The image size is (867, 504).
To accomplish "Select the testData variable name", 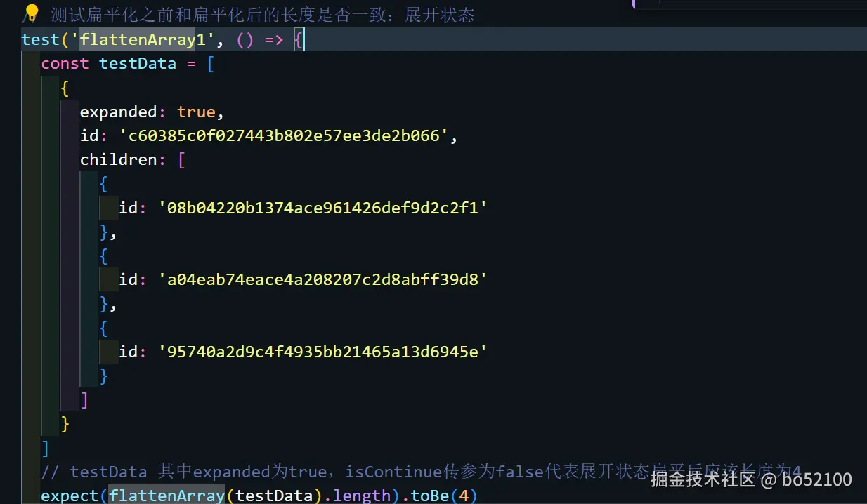I will click(138, 63).
